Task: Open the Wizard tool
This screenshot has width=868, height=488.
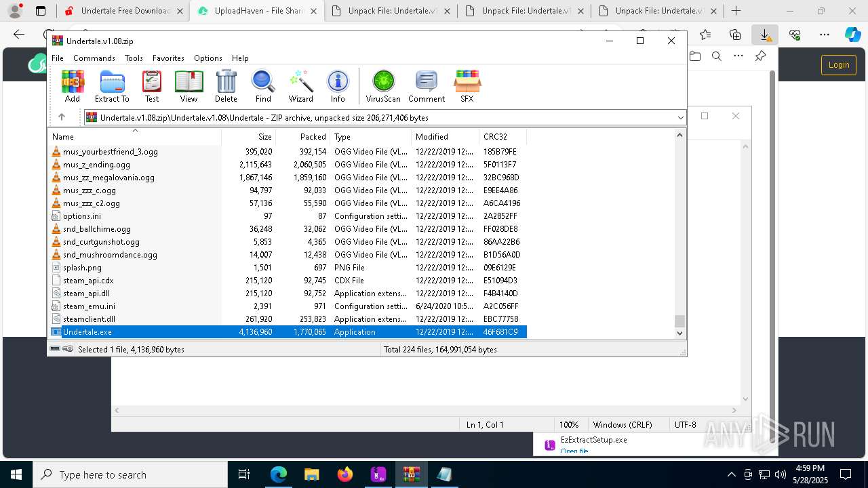Action: pyautogui.click(x=300, y=86)
